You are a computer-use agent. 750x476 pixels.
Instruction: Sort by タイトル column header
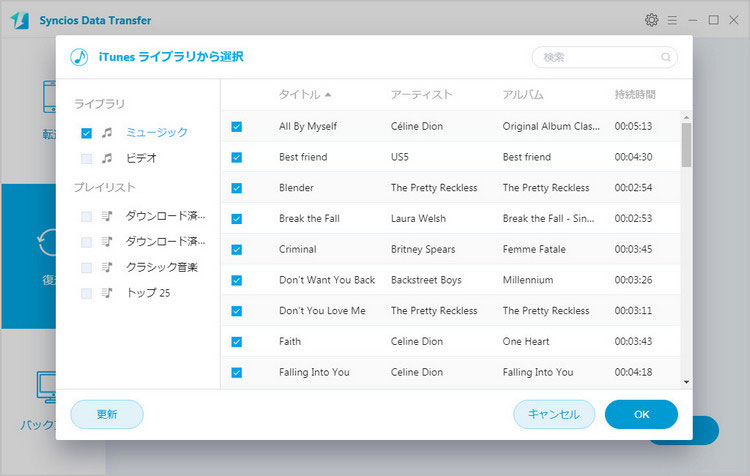coord(300,95)
